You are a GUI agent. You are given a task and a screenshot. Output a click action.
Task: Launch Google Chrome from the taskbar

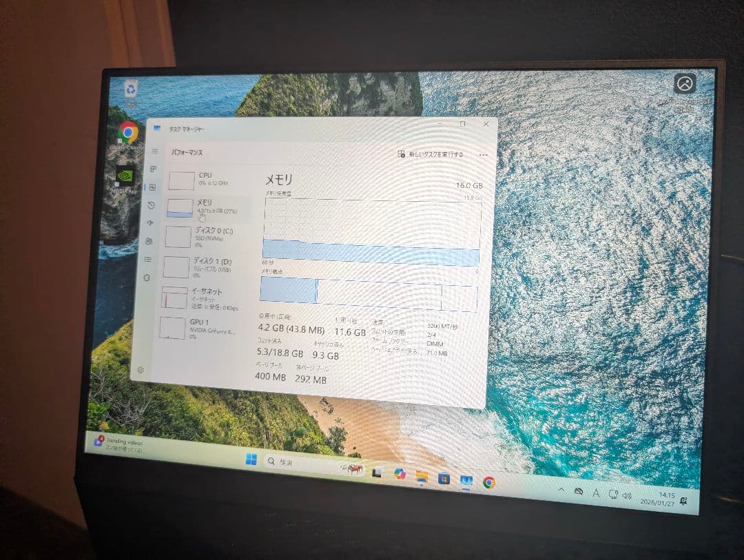click(x=487, y=482)
